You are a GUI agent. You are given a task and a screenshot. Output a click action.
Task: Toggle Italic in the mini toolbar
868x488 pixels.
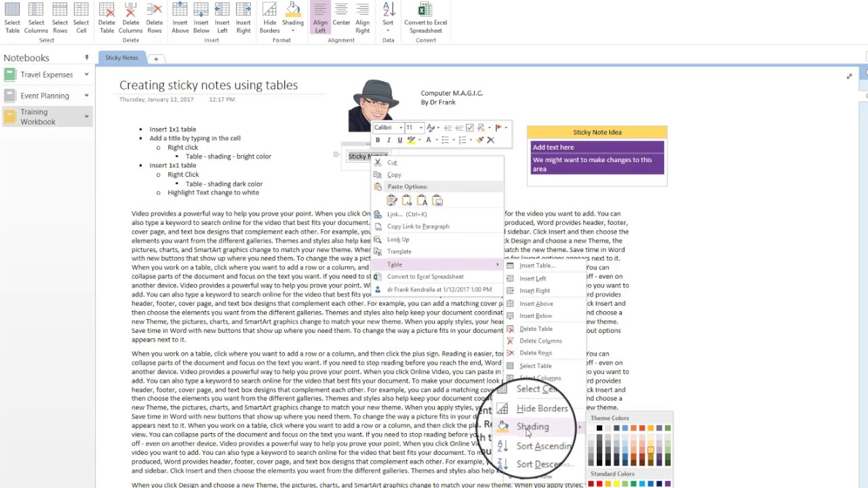tap(389, 140)
